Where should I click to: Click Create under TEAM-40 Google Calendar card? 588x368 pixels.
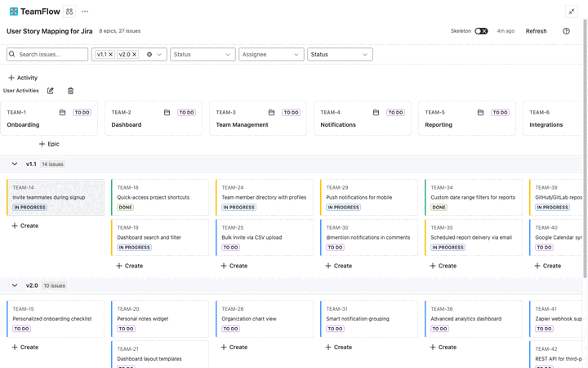point(548,266)
